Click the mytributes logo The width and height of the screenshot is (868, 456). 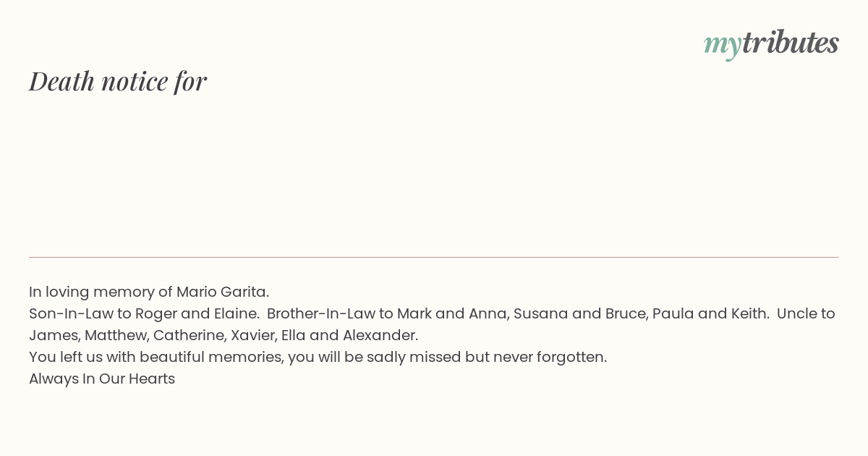pos(771,43)
